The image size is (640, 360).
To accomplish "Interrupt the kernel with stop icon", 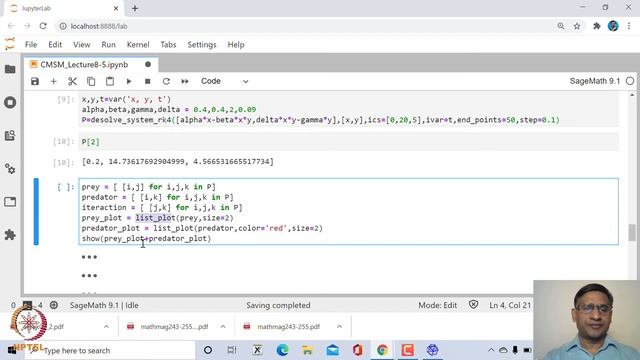I will pyautogui.click(x=147, y=81).
